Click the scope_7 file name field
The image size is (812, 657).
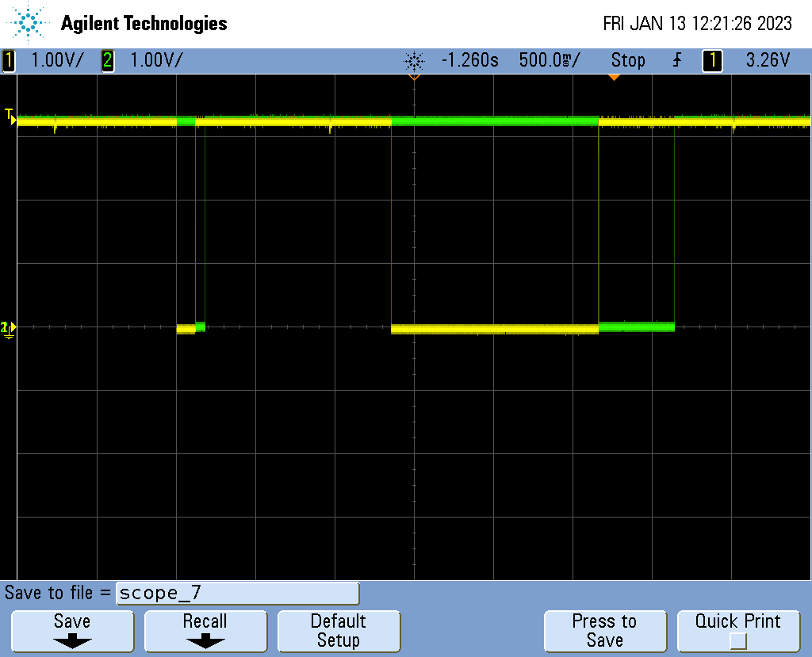point(237,593)
